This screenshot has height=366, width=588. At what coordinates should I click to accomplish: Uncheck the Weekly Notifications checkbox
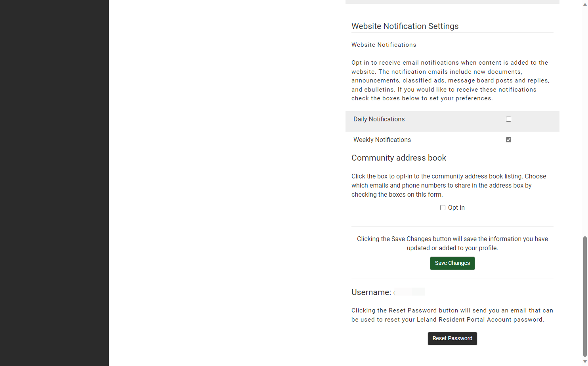(508, 140)
